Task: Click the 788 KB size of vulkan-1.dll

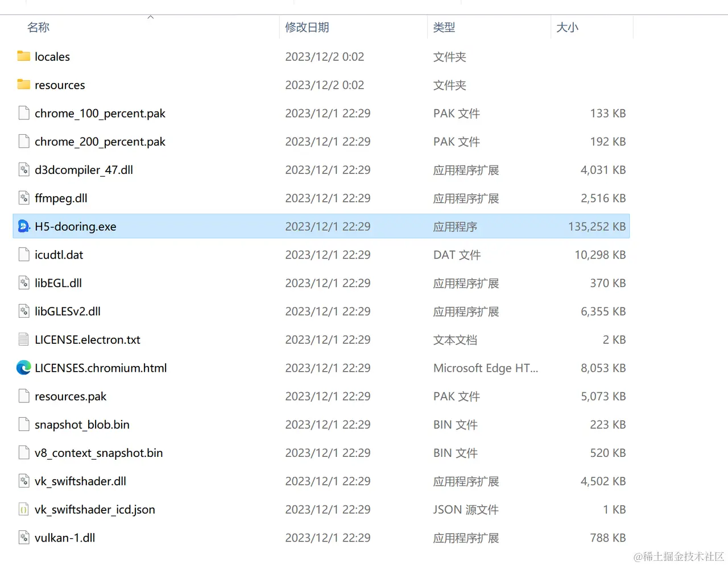Action: point(607,538)
